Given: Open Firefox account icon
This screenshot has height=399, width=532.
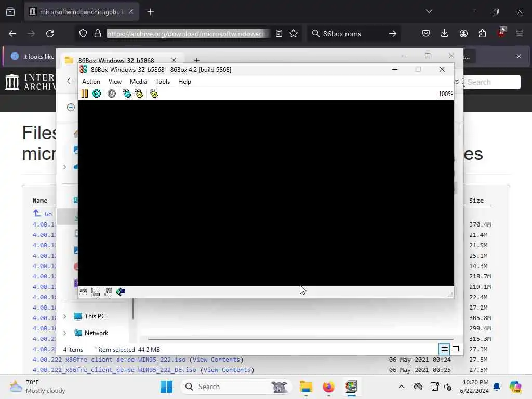Looking at the screenshot, I should 463,33.
